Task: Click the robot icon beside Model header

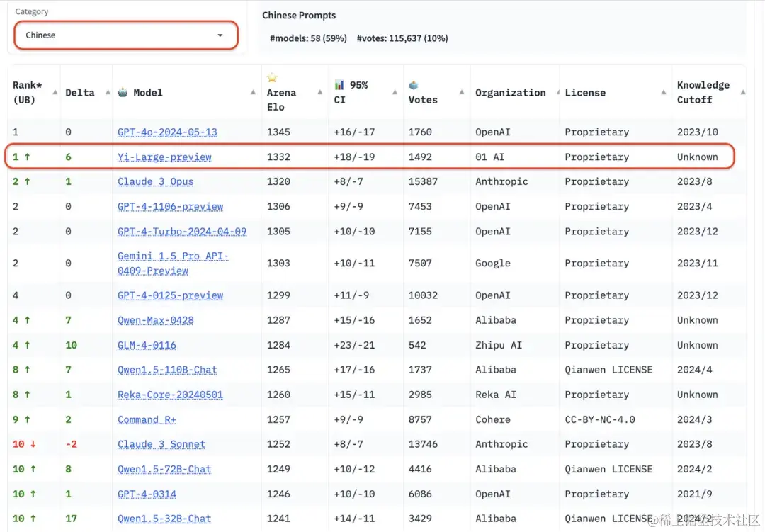Action: (123, 92)
